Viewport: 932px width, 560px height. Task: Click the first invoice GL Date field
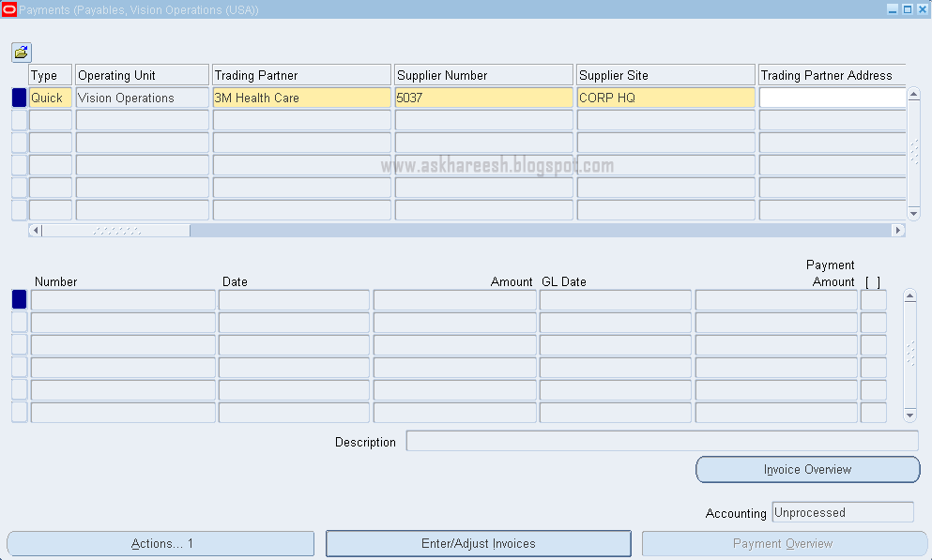pos(615,300)
